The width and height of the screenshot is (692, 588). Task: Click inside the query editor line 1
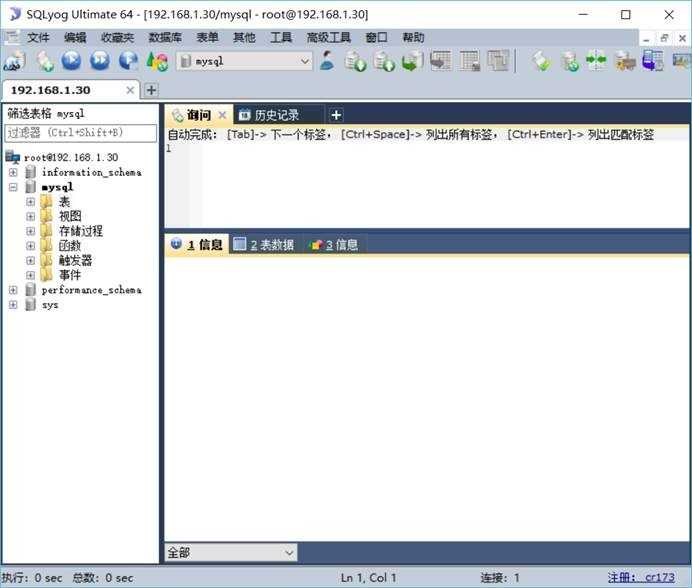tap(446, 148)
